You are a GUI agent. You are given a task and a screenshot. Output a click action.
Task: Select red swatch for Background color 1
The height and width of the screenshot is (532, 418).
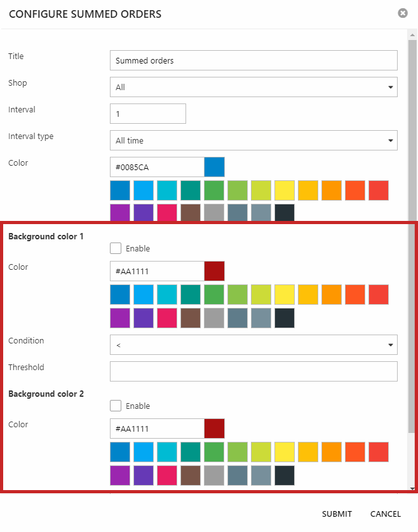coord(379,295)
